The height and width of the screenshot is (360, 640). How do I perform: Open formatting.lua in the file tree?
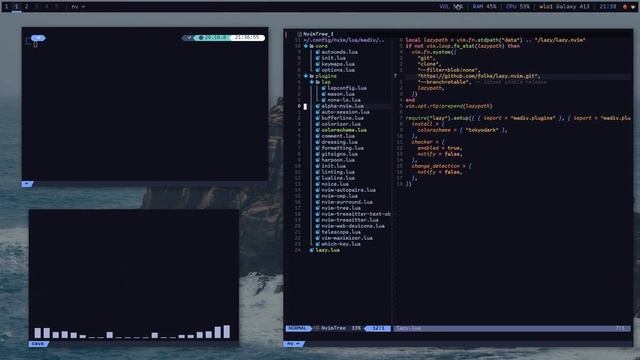point(342,148)
